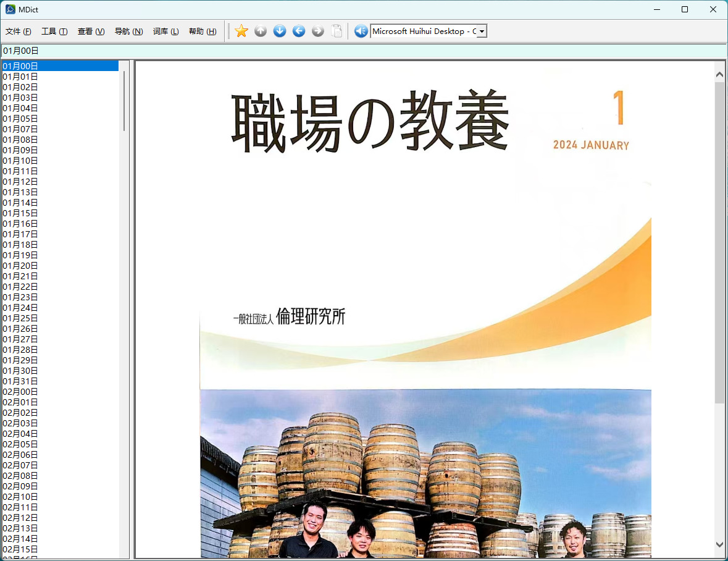Viewport: 728px width, 561px height.
Task: Click the gray up arrow toolbar icon
Action: (261, 31)
